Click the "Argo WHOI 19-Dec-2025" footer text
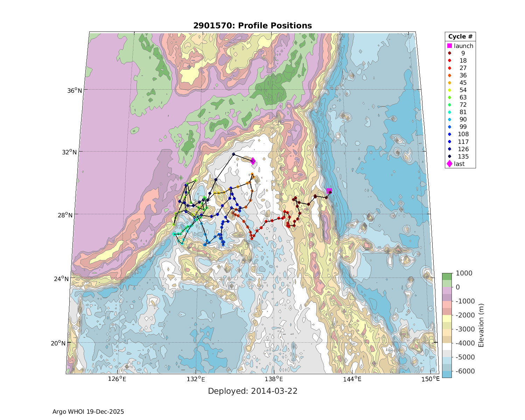 click(x=88, y=412)
